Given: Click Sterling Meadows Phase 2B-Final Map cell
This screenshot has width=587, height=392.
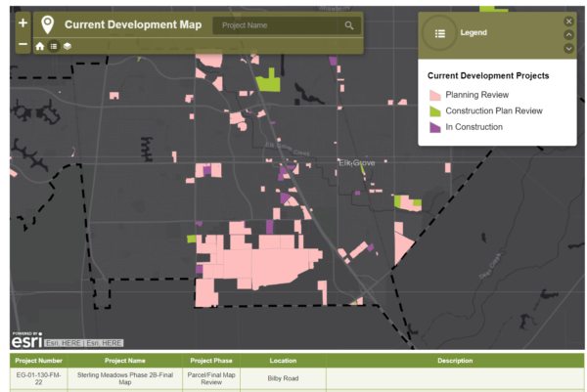Looking at the screenshot, I should [x=125, y=378].
